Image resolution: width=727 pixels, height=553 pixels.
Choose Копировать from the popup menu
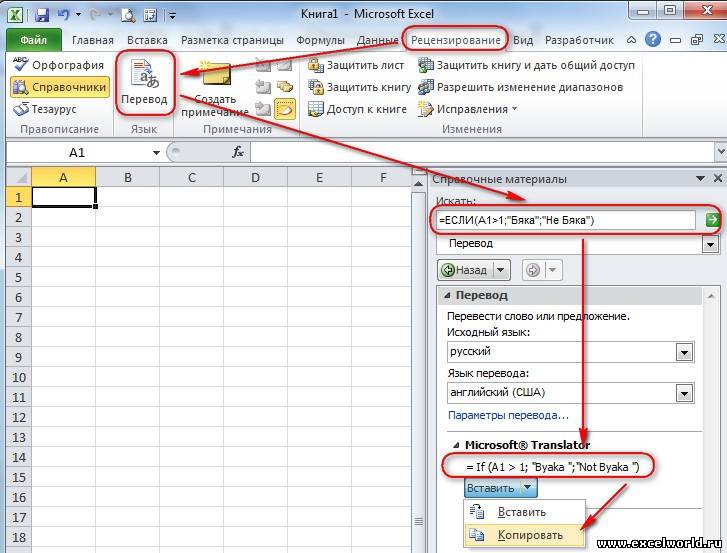point(524,535)
